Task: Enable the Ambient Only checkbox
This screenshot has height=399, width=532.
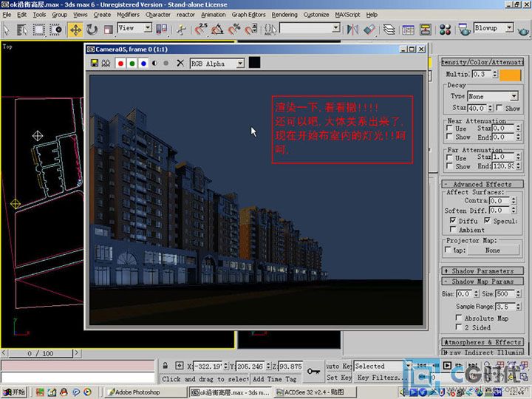Action: pyautogui.click(x=453, y=230)
